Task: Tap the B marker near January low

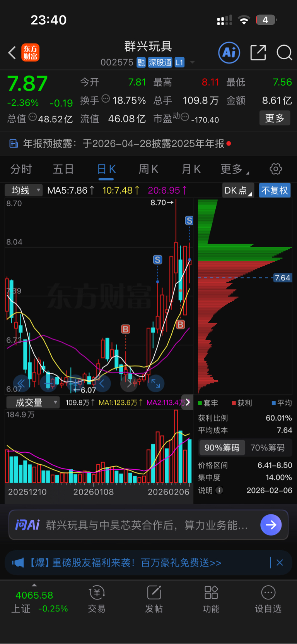Action: 126,329
